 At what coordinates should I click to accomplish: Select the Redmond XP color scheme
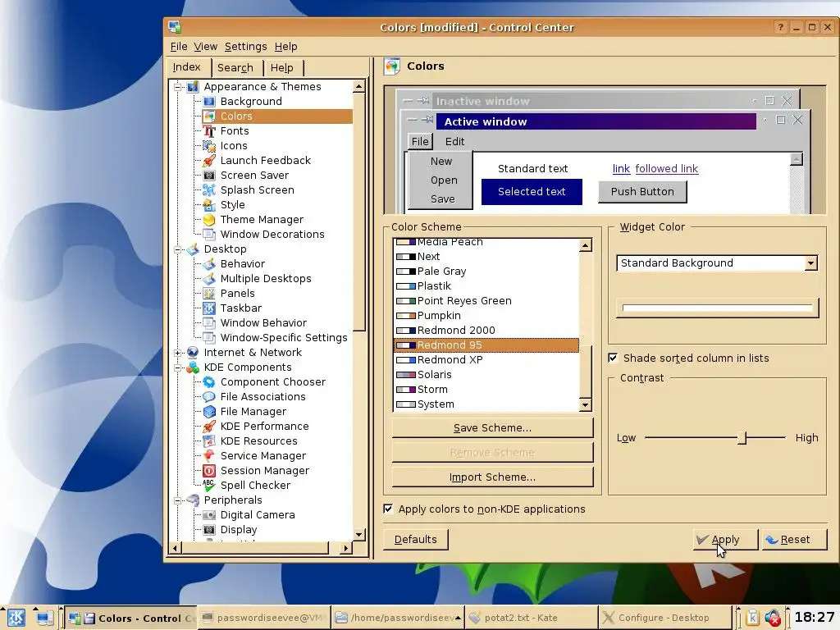pyautogui.click(x=486, y=360)
